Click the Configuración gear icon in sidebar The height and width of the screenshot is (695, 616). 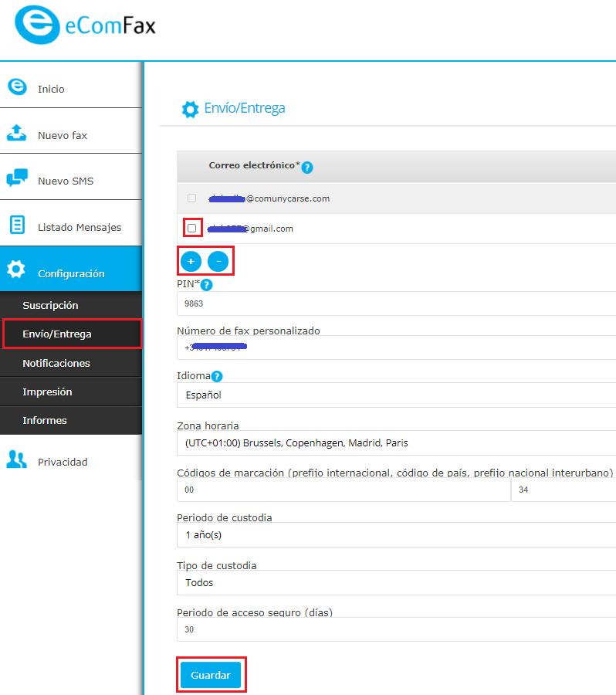(x=16, y=269)
